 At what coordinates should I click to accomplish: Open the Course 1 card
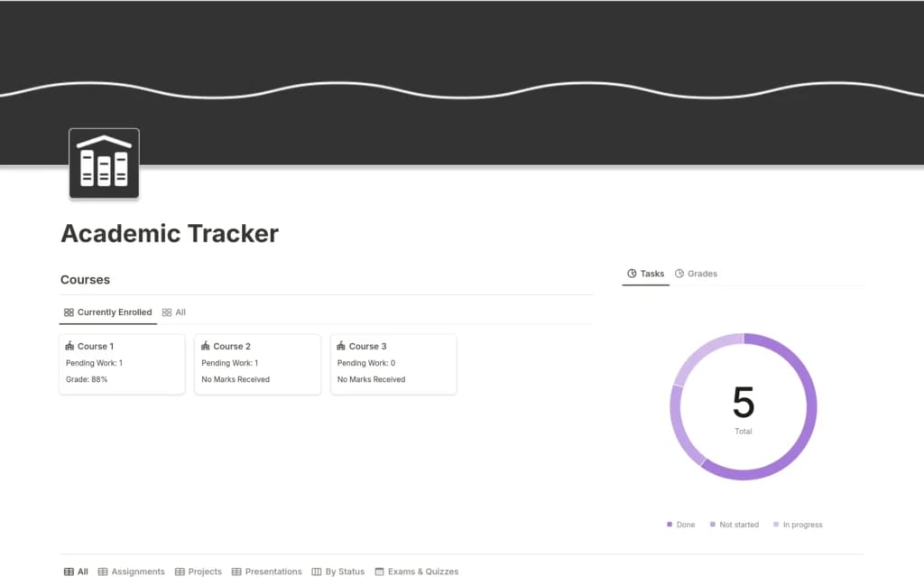(x=122, y=363)
